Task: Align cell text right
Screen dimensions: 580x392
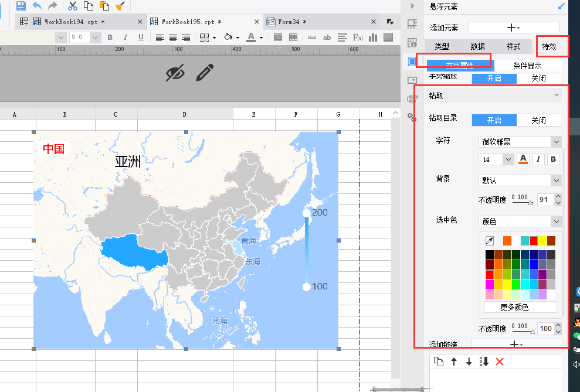Action: pyautogui.click(x=186, y=38)
